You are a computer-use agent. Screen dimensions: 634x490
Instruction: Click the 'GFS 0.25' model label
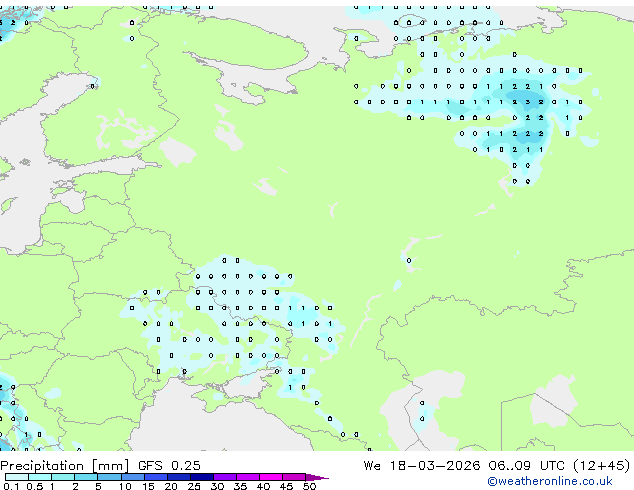[x=169, y=465]
